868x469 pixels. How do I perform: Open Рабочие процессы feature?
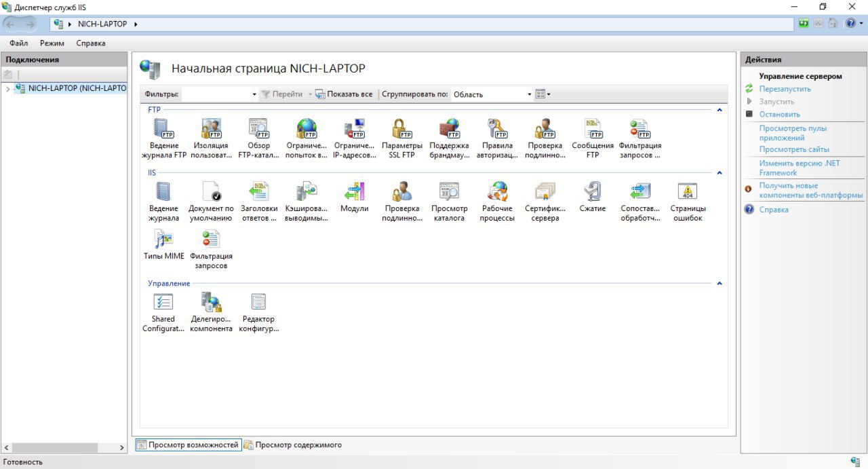pyautogui.click(x=497, y=202)
